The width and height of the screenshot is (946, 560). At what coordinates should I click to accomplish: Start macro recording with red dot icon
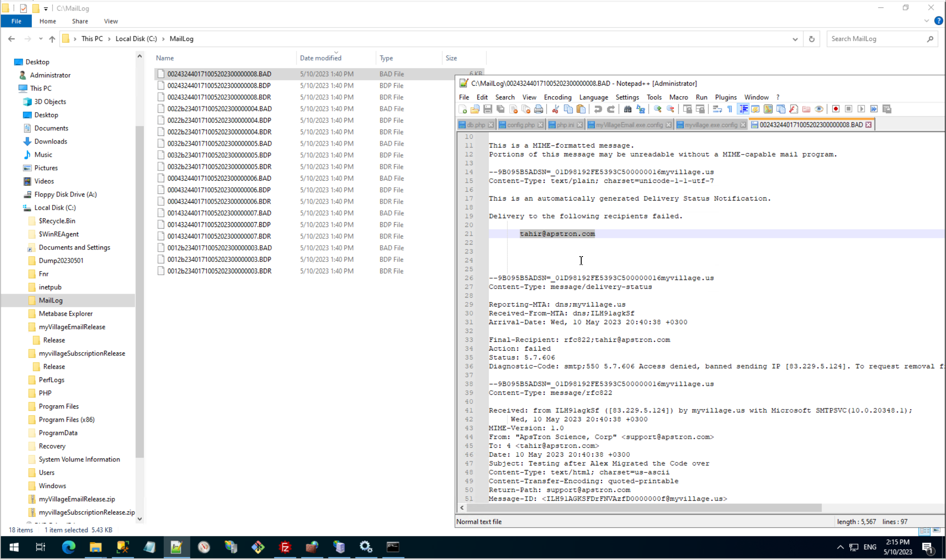click(x=836, y=109)
